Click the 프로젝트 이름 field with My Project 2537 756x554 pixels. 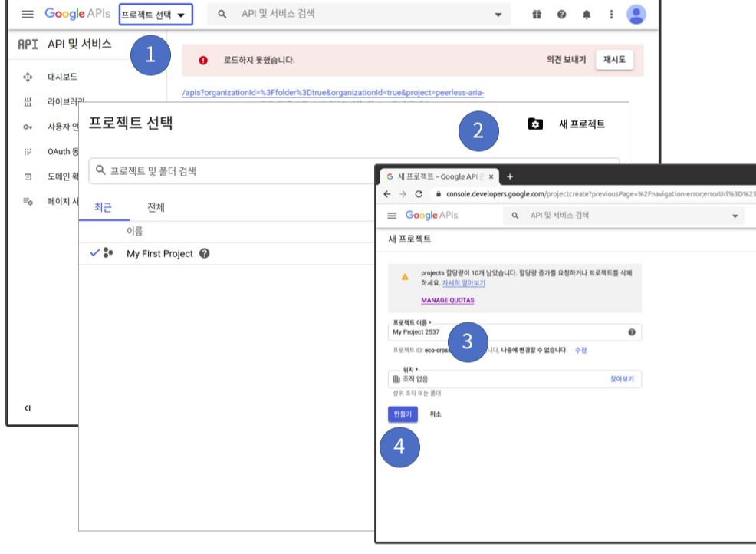[514, 332]
